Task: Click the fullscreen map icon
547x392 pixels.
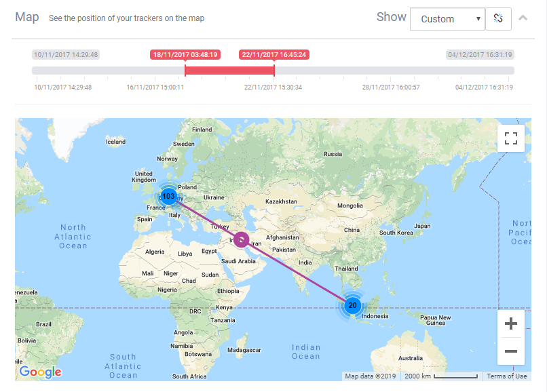Action: (x=511, y=139)
